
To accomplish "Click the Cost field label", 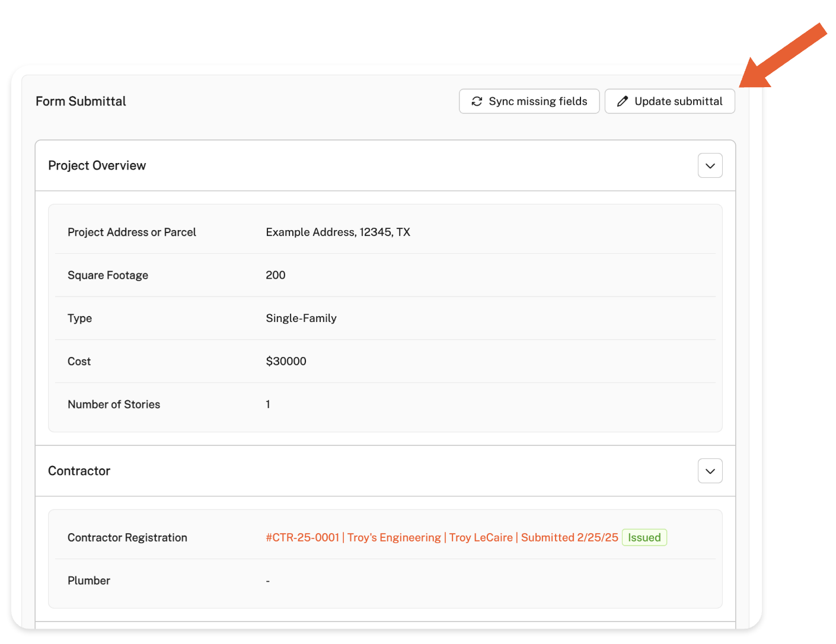I will pyautogui.click(x=79, y=361).
